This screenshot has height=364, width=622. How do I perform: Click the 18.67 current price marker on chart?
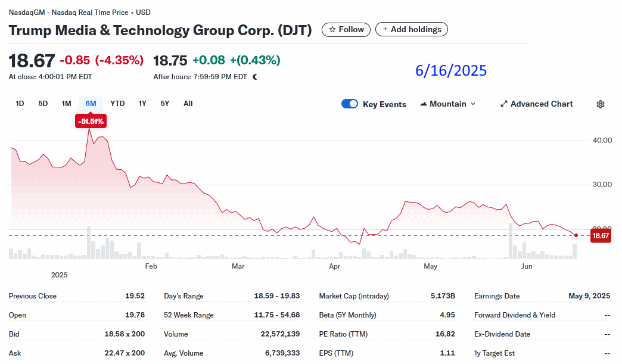pyautogui.click(x=601, y=236)
